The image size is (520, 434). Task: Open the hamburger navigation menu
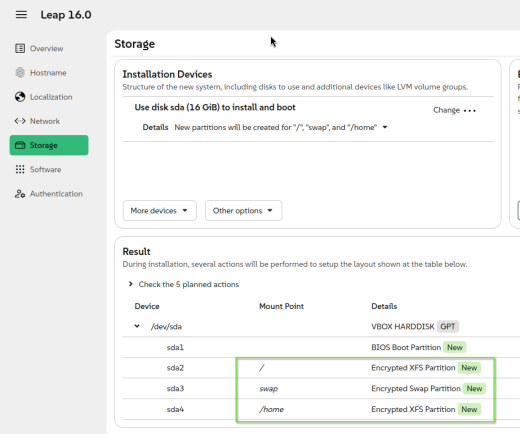[x=21, y=15]
